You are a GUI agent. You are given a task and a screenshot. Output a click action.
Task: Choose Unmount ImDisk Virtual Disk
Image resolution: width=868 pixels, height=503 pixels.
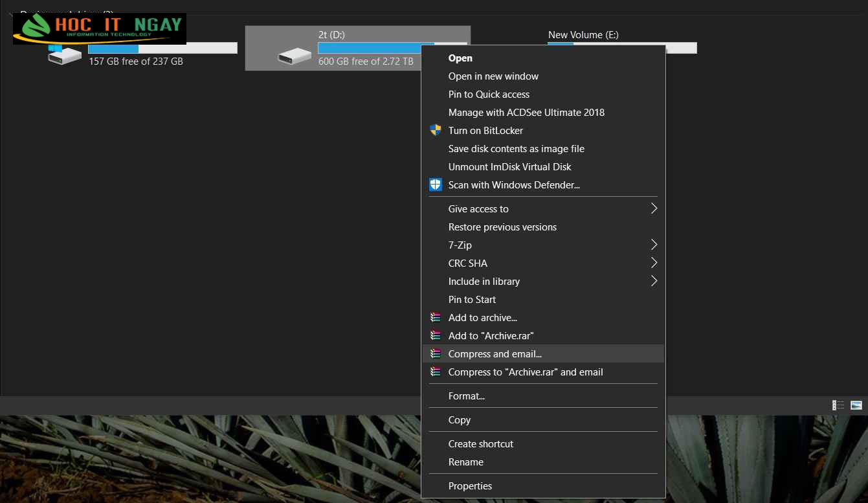point(543,167)
